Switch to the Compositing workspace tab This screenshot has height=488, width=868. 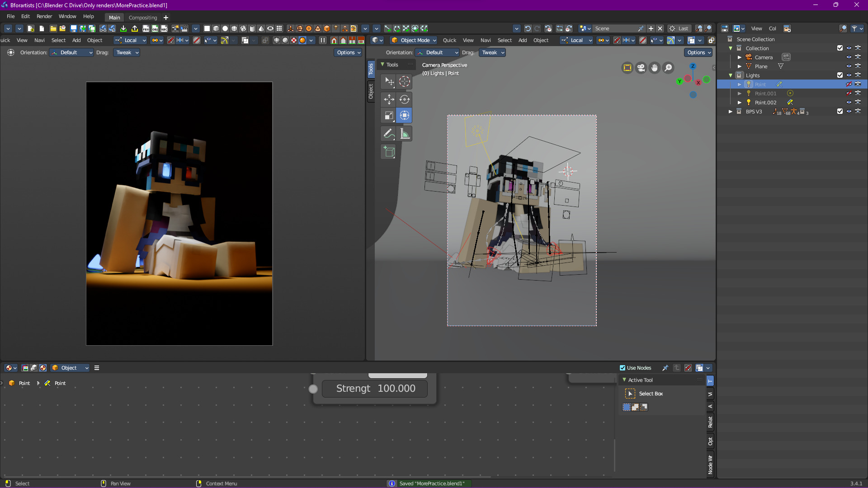143,18
